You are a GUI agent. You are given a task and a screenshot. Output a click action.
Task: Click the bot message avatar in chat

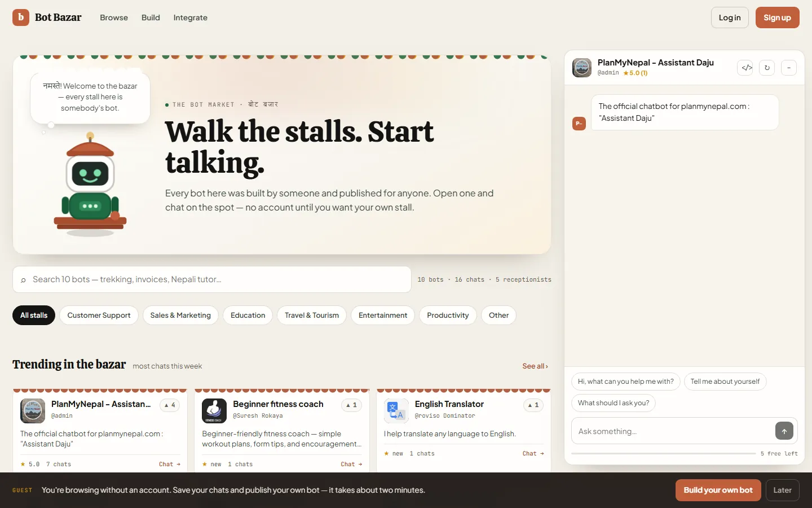tap(579, 124)
